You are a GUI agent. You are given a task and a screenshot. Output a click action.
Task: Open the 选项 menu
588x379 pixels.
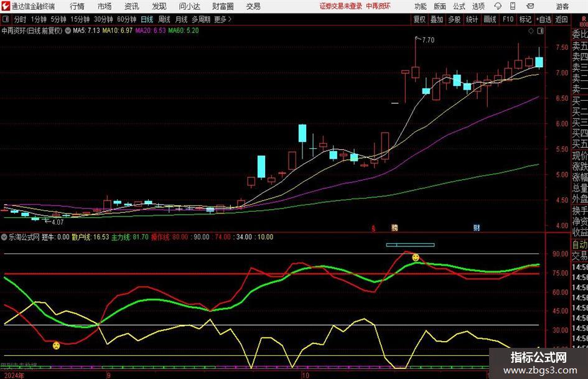tap(478, 6)
